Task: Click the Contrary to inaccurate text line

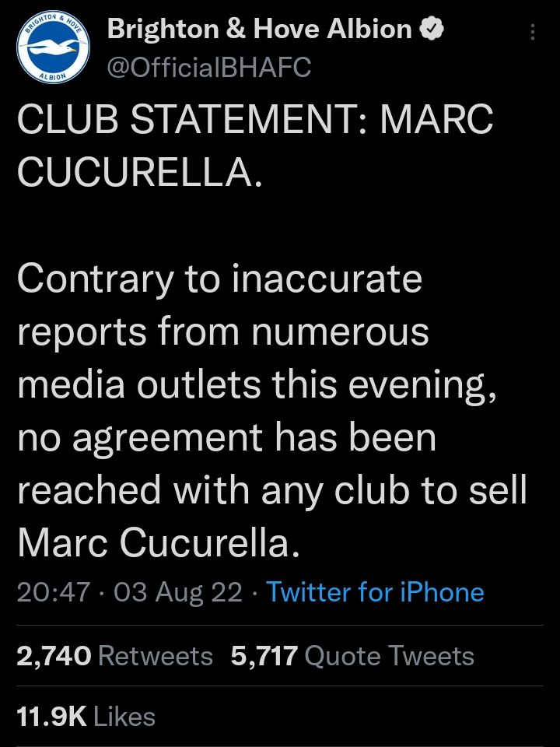Action: point(219,281)
